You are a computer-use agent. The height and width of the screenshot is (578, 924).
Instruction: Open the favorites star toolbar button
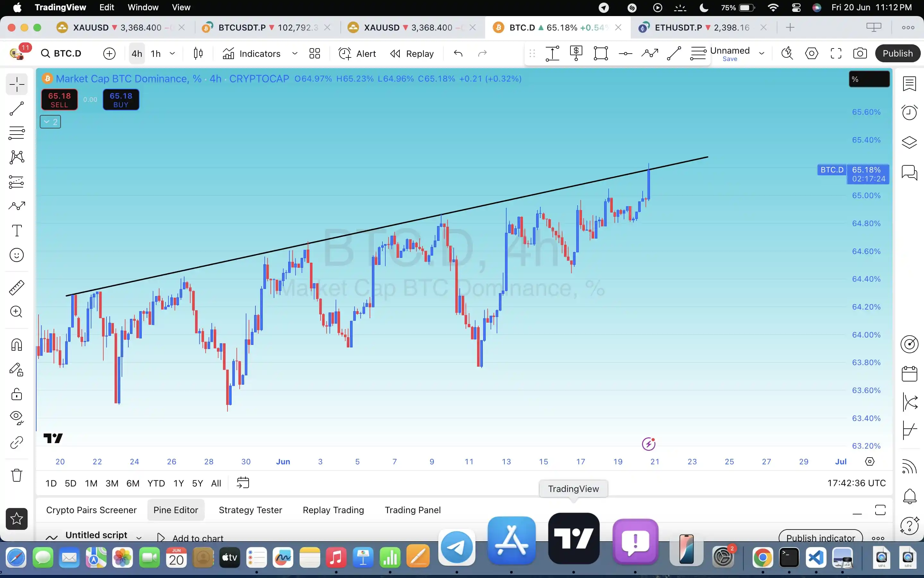[17, 519]
